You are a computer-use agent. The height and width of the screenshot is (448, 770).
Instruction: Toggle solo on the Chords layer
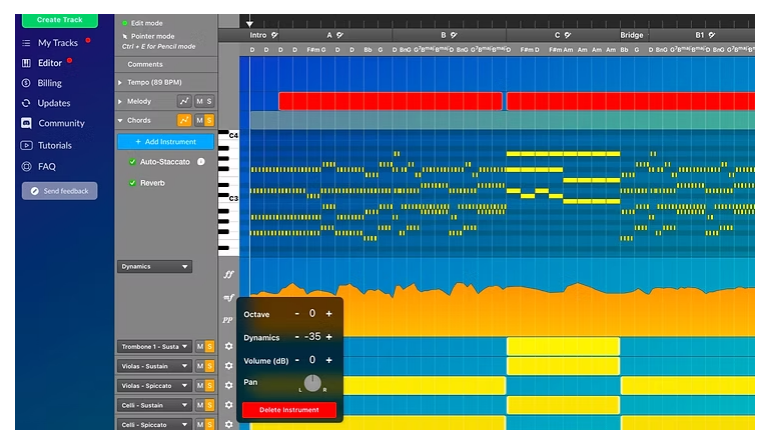pyautogui.click(x=209, y=121)
